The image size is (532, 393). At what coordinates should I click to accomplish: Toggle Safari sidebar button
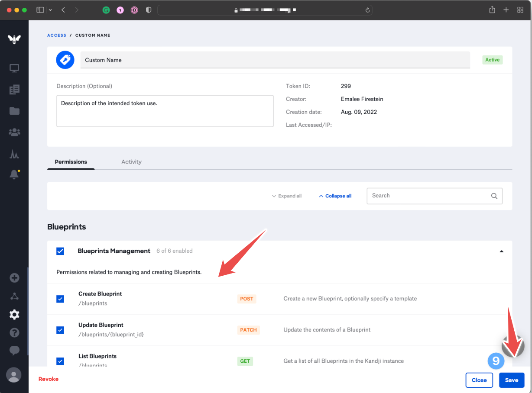40,10
